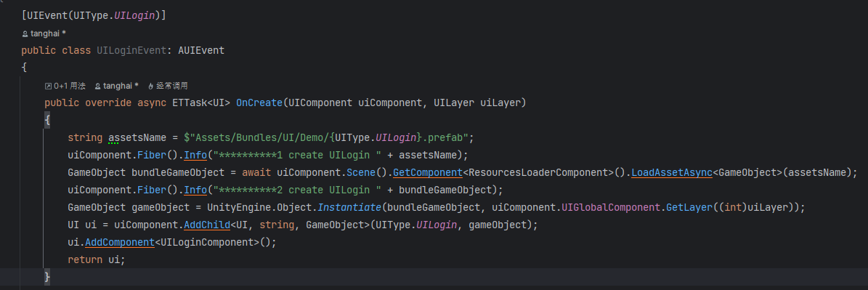Click the UILayer parameter type

pyautogui.click(x=453, y=103)
